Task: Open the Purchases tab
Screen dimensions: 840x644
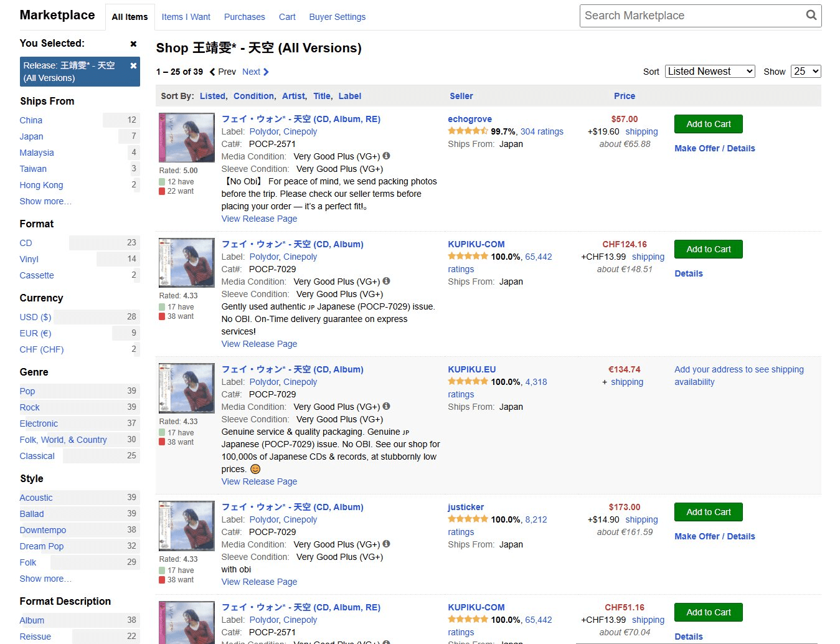Action: tap(244, 17)
